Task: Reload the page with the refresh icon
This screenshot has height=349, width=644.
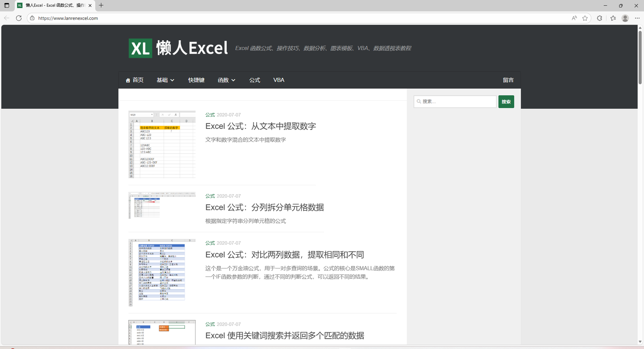Action: [19, 18]
